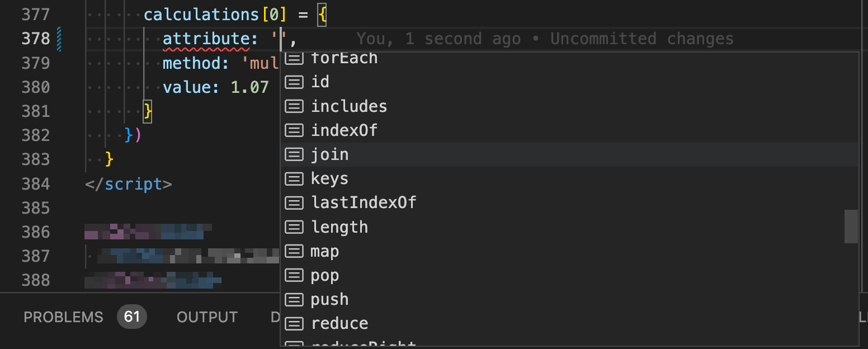Click the closing script tag line
Image resolution: width=868 pixels, height=349 pixels.
click(x=129, y=184)
